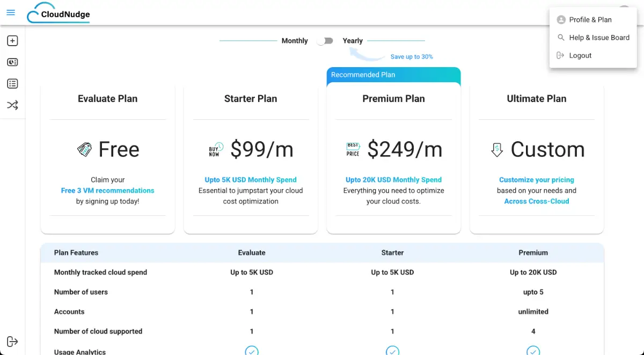This screenshot has height=355, width=644.
Task: Open Help & Issue Board menu item
Action: coord(599,38)
